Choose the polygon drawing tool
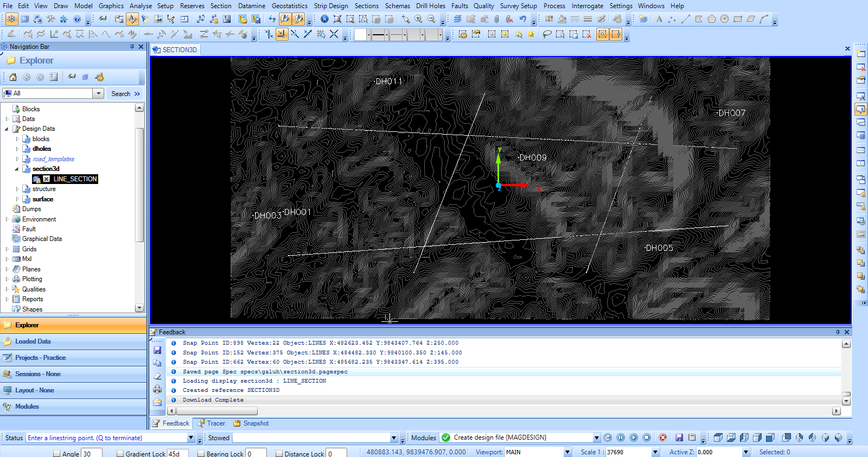The width and height of the screenshot is (868, 457). tap(711, 19)
